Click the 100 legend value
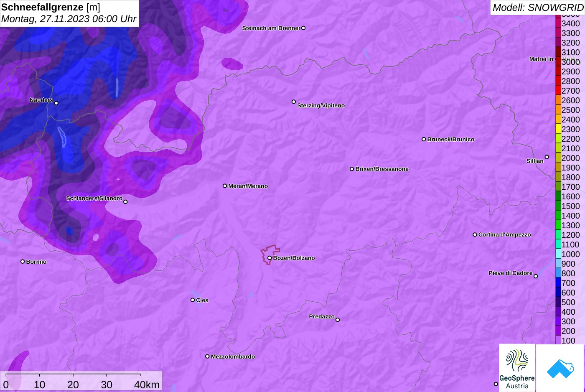 (568, 341)
